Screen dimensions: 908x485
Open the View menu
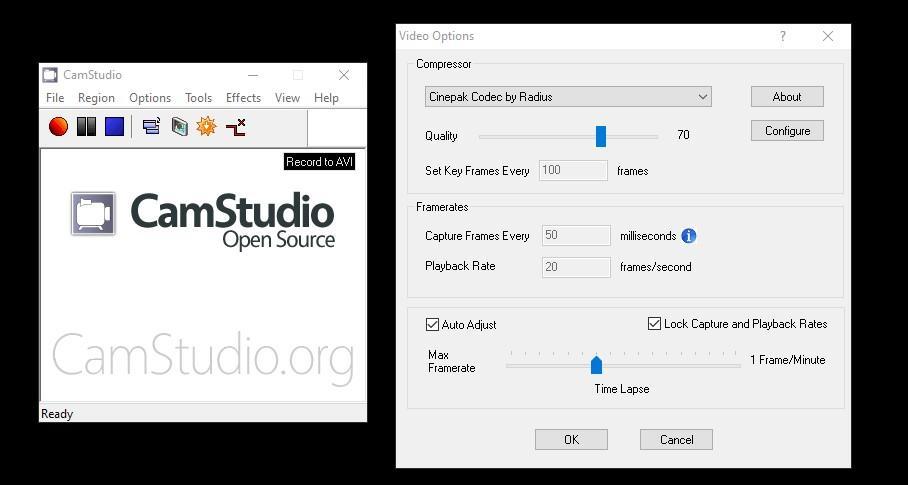[287, 98]
